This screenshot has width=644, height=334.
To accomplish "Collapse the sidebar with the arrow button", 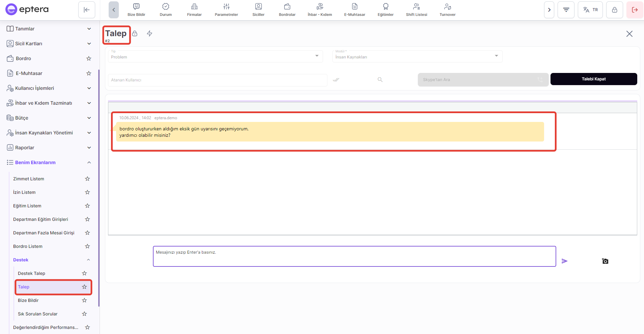I will (87, 10).
